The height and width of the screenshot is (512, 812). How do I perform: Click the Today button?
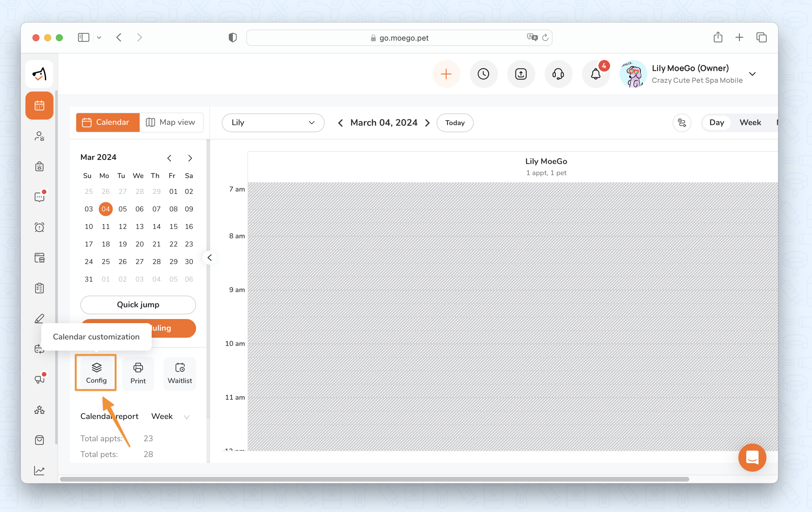(x=455, y=123)
